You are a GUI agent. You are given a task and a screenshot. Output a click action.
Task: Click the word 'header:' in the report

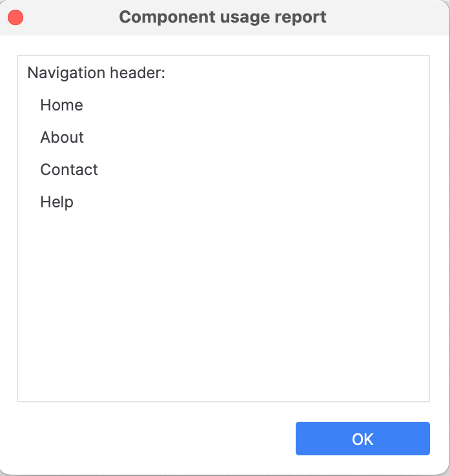138,73
